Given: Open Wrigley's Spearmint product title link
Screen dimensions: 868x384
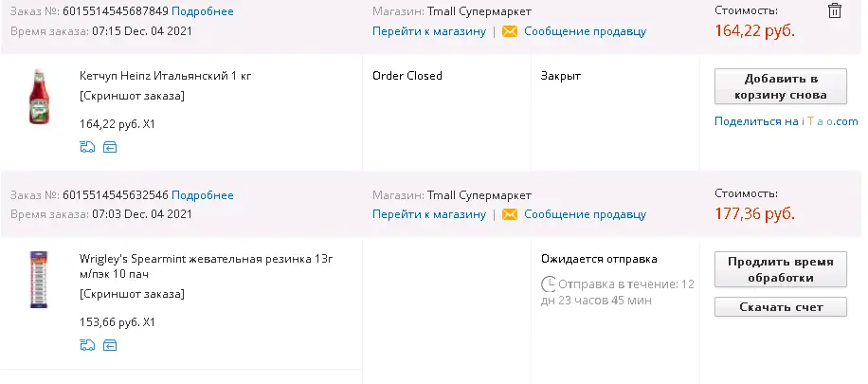Looking at the screenshot, I should [x=207, y=266].
